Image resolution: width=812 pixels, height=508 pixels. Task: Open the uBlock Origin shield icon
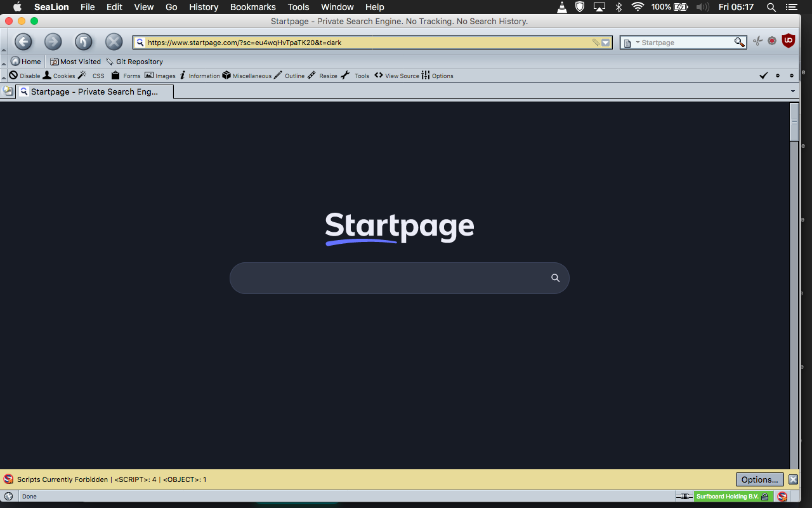point(789,41)
